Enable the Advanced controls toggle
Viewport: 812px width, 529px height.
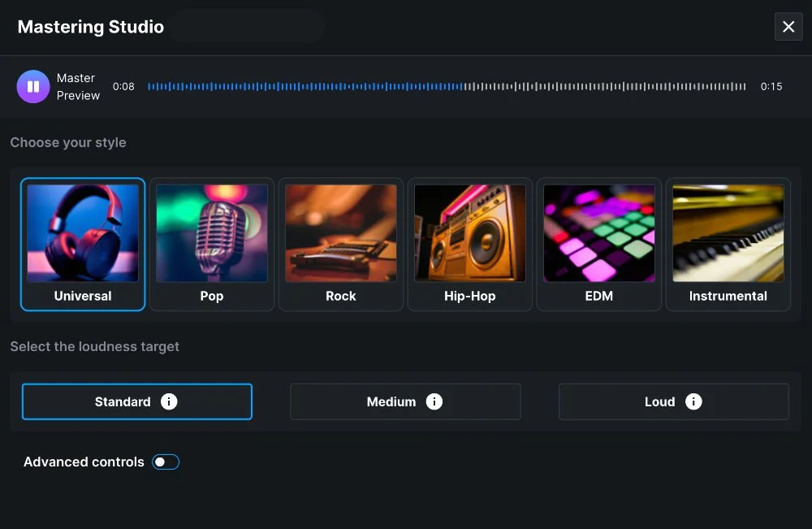tap(165, 462)
